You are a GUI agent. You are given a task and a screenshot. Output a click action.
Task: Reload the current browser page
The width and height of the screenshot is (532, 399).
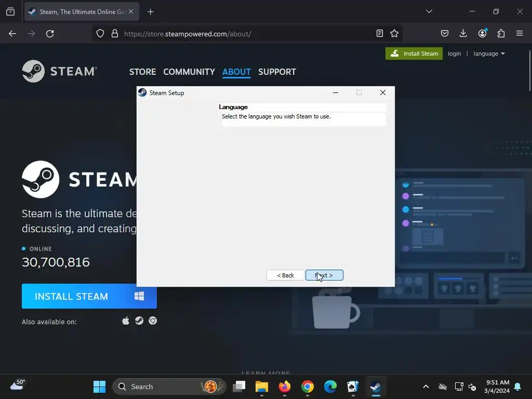point(50,34)
